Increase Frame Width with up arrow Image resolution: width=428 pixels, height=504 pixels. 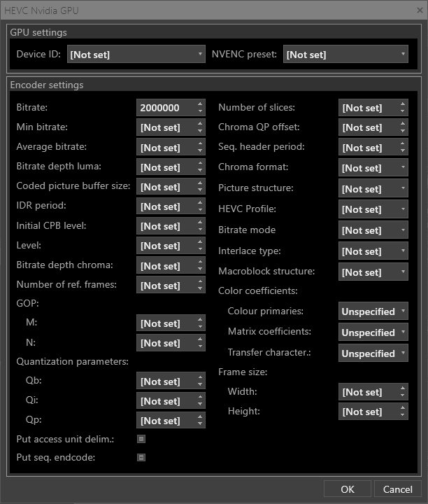coord(403,388)
